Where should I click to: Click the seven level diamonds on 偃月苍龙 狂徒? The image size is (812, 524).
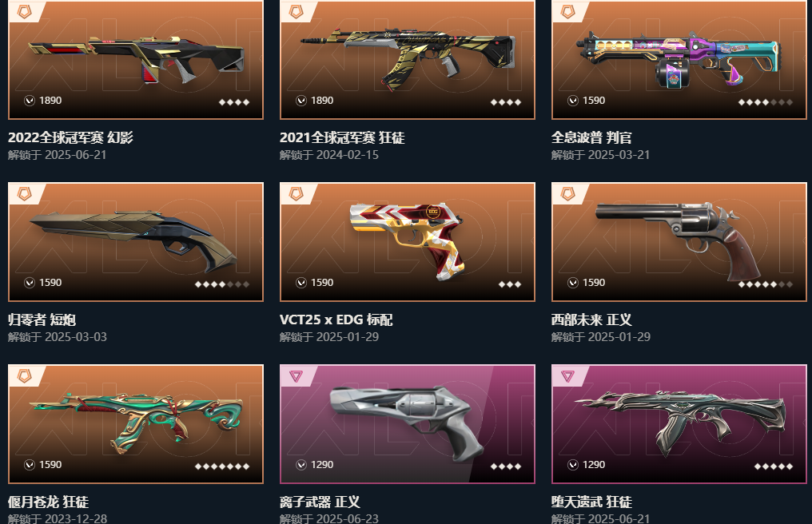[222, 466]
